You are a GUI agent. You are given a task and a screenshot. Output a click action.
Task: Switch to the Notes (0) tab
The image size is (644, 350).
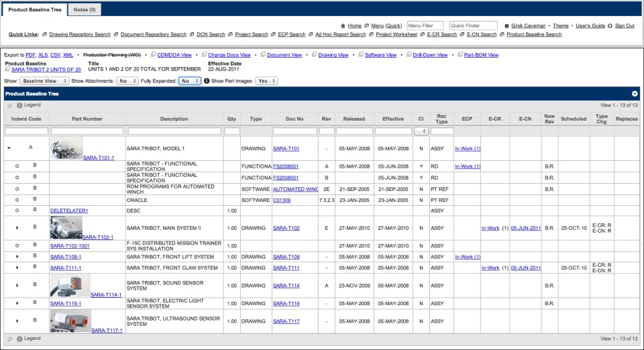click(85, 9)
